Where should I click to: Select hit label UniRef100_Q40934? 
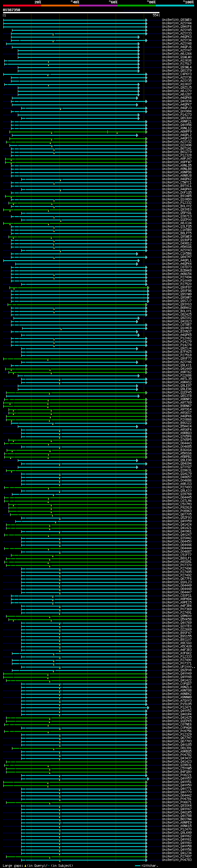(x=177, y=101)
